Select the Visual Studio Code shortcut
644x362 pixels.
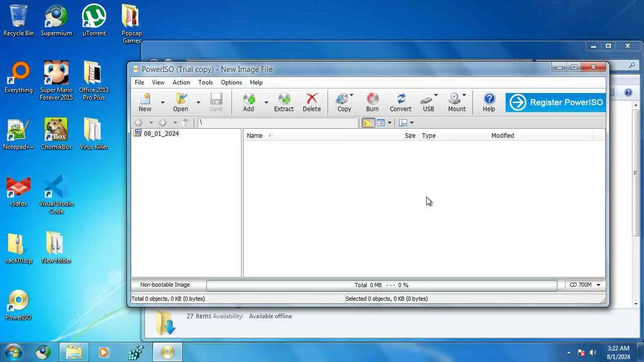click(x=56, y=195)
